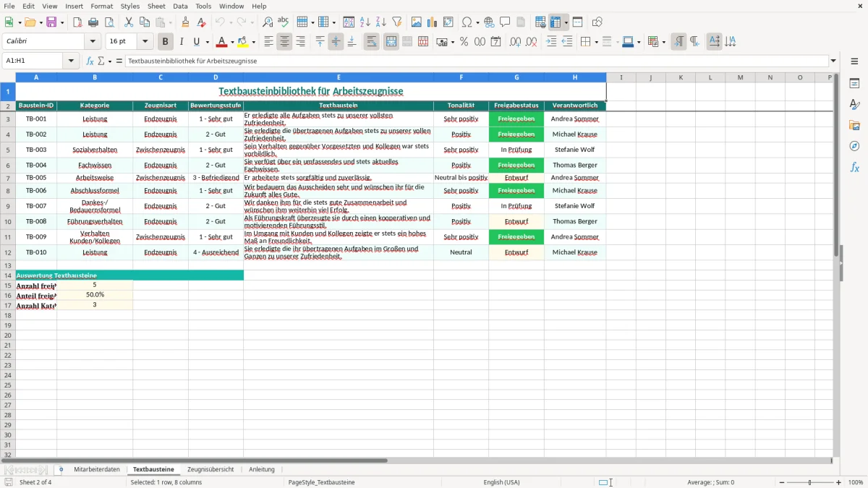Expand Borders dropdown arrow

tap(595, 42)
